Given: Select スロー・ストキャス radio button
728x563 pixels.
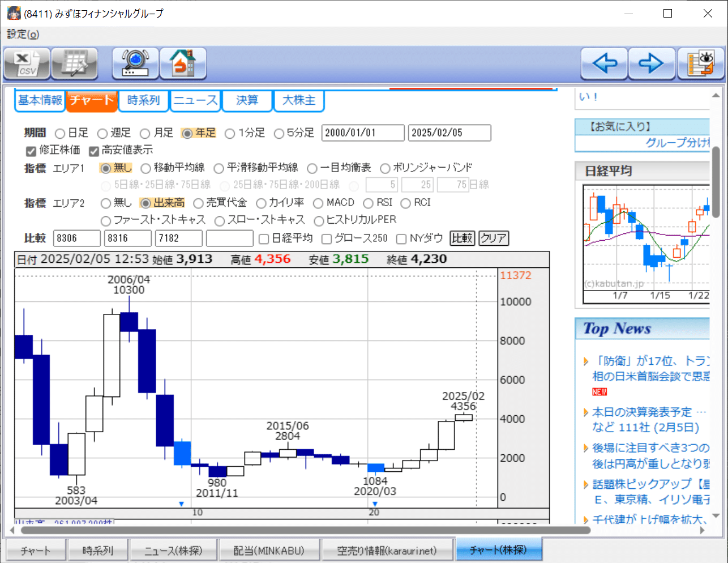Looking at the screenshot, I should pos(220,220).
